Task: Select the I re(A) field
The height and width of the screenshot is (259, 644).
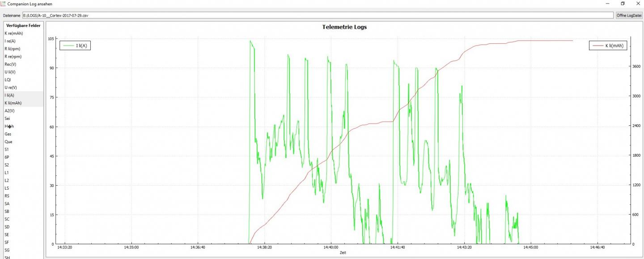Action: (23, 41)
